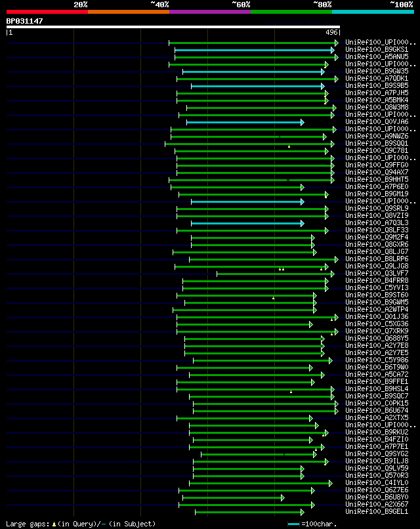Open hit UniRef100_Q9SRL9
Screen dimensions: 420x529
click(377, 208)
